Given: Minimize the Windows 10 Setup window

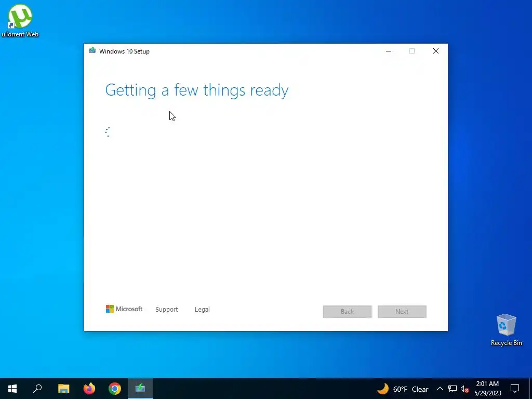Looking at the screenshot, I should click(389, 51).
